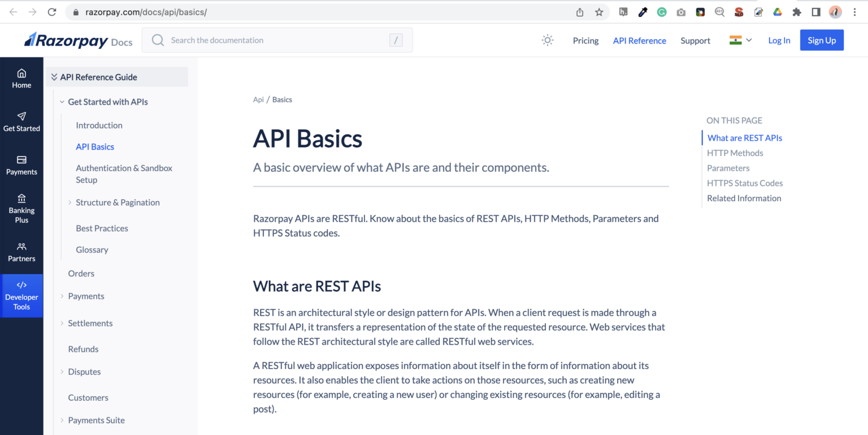
Task: Open the Payments sidebar section
Action: pos(21,166)
